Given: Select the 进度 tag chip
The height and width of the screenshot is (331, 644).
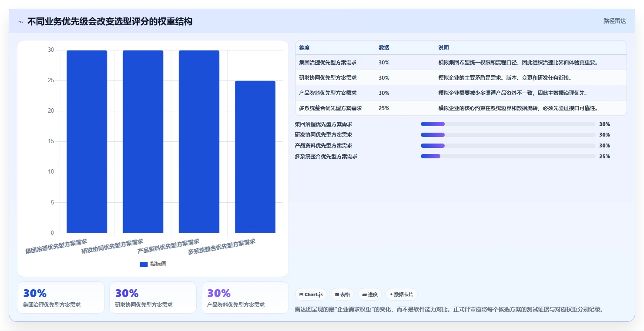Looking at the screenshot, I should coord(370,294).
